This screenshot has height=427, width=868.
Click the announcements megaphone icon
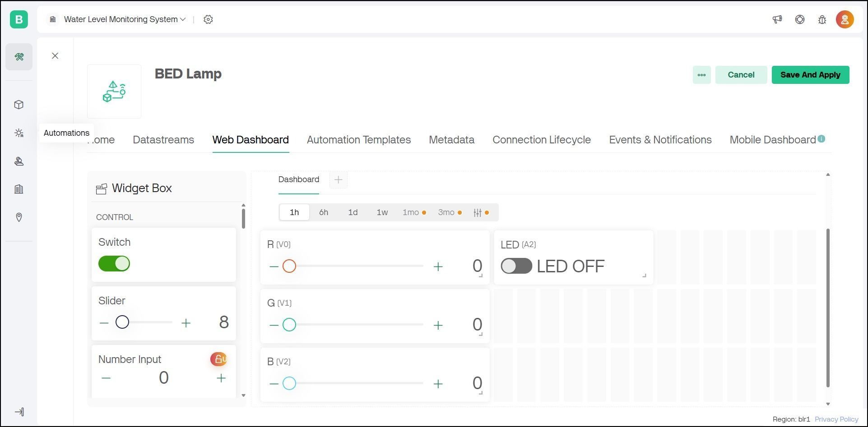[777, 19]
